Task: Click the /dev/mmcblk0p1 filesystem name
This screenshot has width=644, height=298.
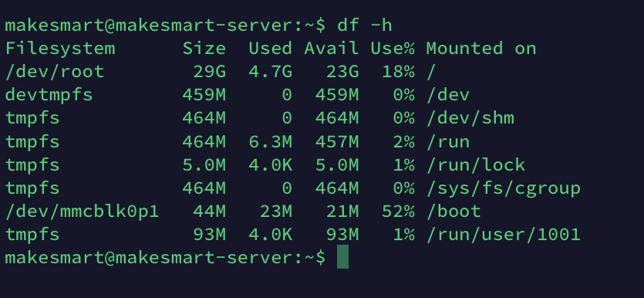Action: [x=83, y=212]
